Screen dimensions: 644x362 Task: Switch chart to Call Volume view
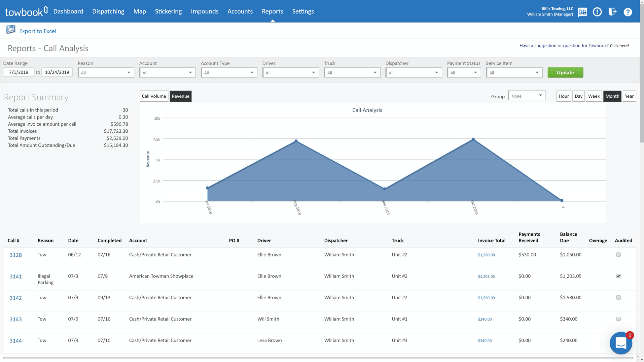click(154, 96)
